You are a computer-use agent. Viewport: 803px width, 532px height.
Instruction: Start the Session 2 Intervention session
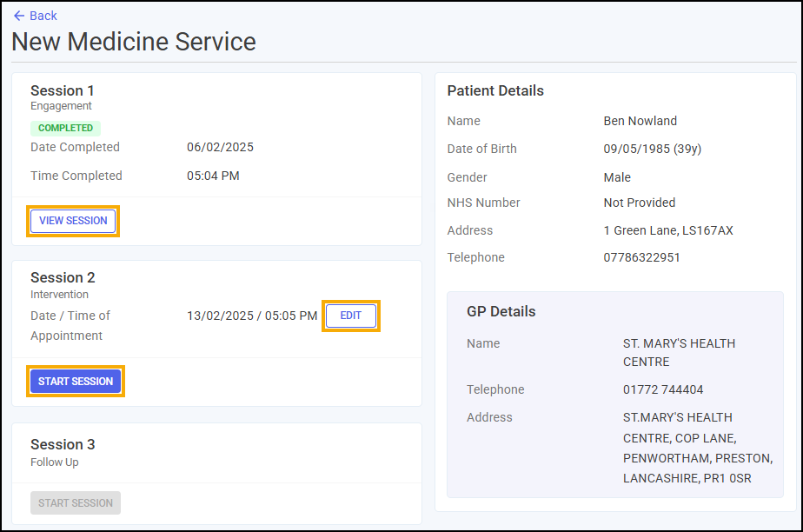(x=76, y=382)
